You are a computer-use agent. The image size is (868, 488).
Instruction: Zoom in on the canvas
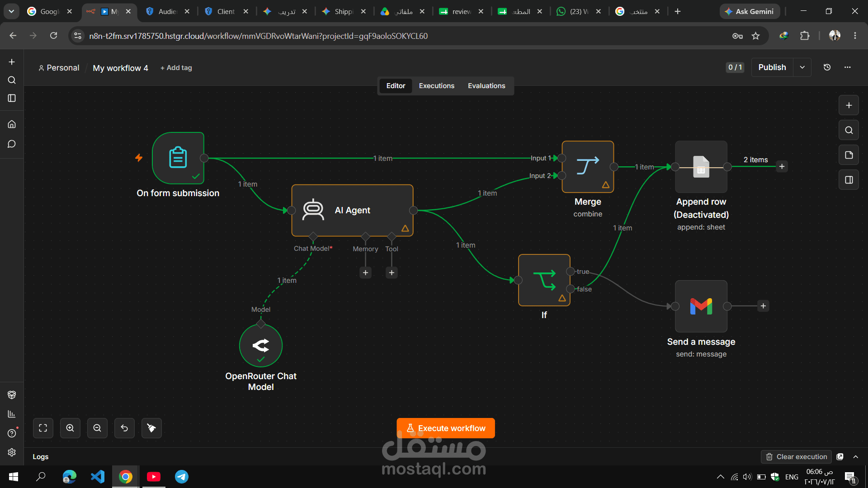[x=70, y=428]
